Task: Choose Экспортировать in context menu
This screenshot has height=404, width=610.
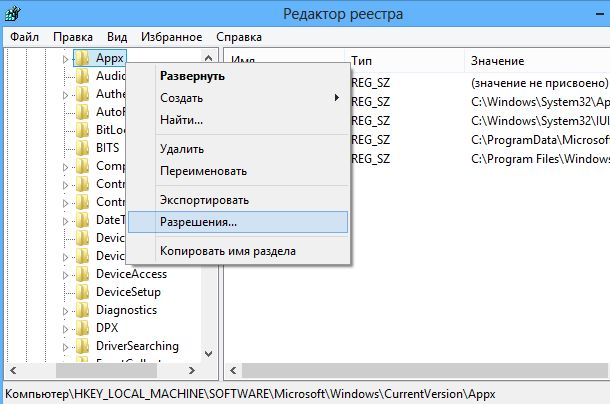Action: tap(238, 200)
